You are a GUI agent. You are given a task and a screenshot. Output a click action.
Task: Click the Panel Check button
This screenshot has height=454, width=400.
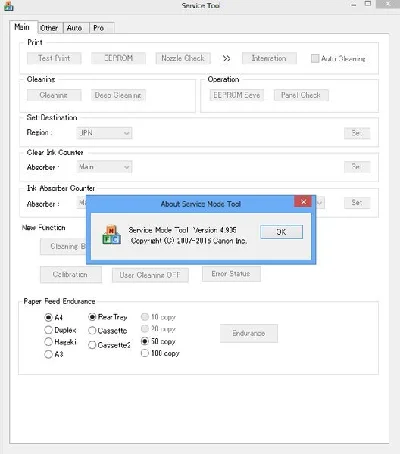click(x=301, y=95)
